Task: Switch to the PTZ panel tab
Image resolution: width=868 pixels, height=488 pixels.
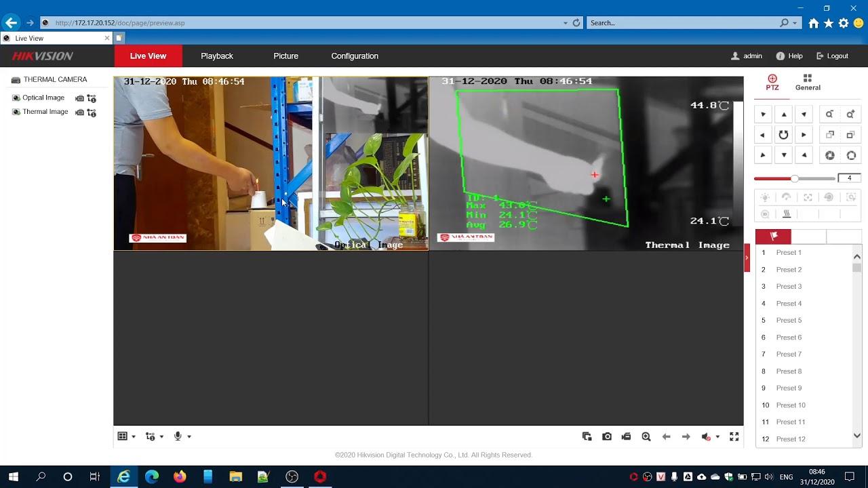Action: [772, 83]
